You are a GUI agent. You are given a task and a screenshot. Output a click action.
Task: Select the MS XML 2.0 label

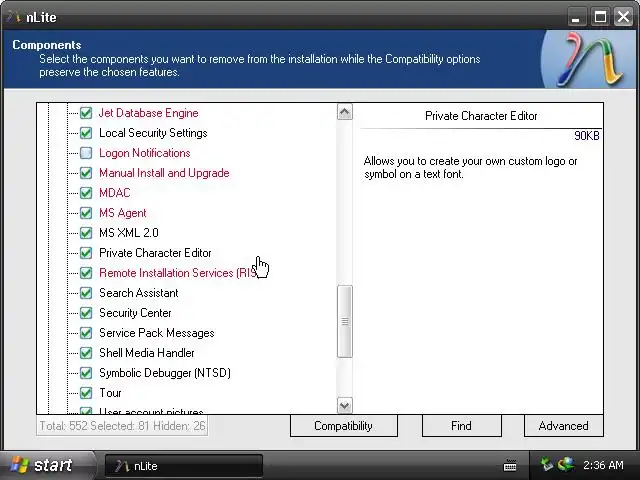pos(129,233)
